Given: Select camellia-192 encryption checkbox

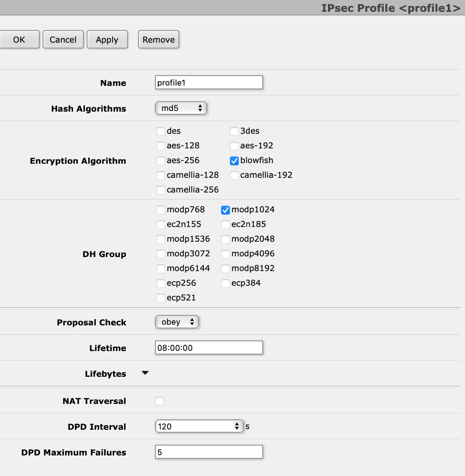Looking at the screenshot, I should tap(234, 175).
